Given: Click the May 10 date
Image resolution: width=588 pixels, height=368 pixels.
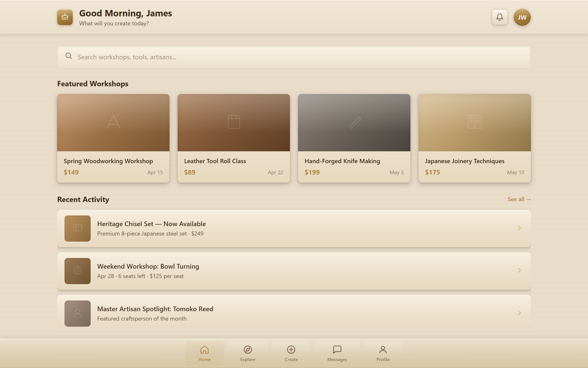Looking at the screenshot, I should [516, 172].
